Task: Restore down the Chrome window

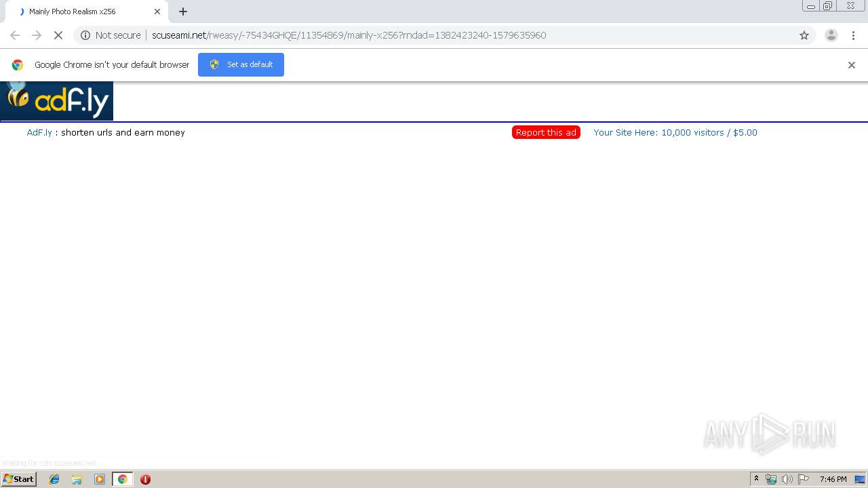Action: click(x=828, y=6)
